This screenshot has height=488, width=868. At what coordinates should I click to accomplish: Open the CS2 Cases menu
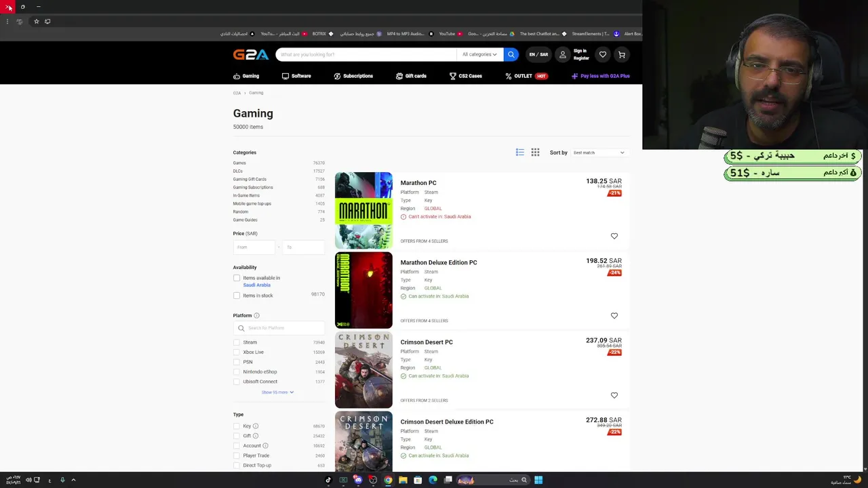tap(465, 76)
